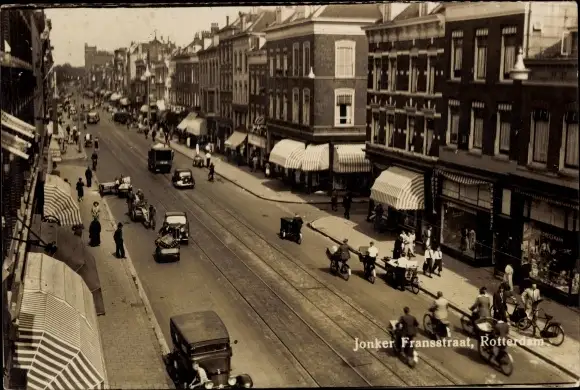580x390 pixels.
Task: Click the striped awnings on the corner building
Action: tap(320, 158)
